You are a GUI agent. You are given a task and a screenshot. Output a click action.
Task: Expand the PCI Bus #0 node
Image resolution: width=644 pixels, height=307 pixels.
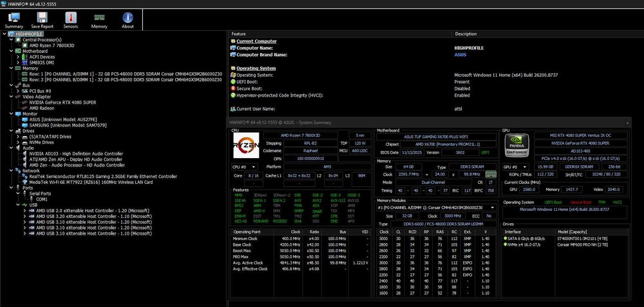coord(18,91)
